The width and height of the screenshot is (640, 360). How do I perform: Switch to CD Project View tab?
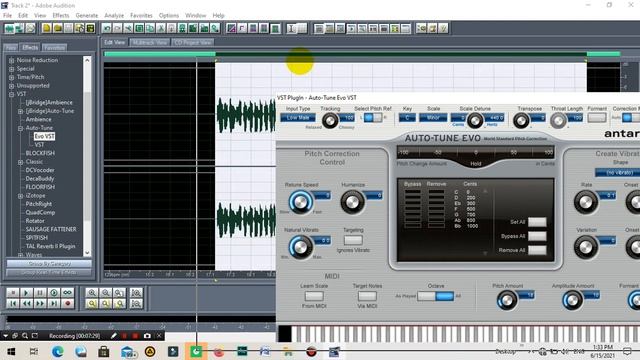coord(193,42)
